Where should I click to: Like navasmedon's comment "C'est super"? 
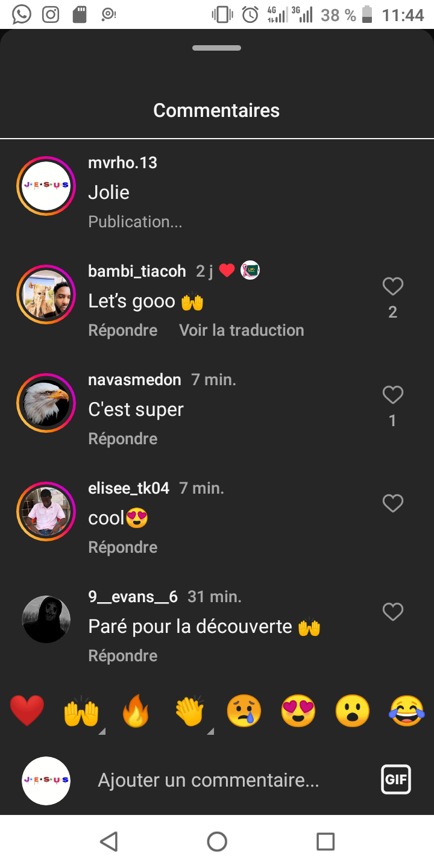click(393, 395)
